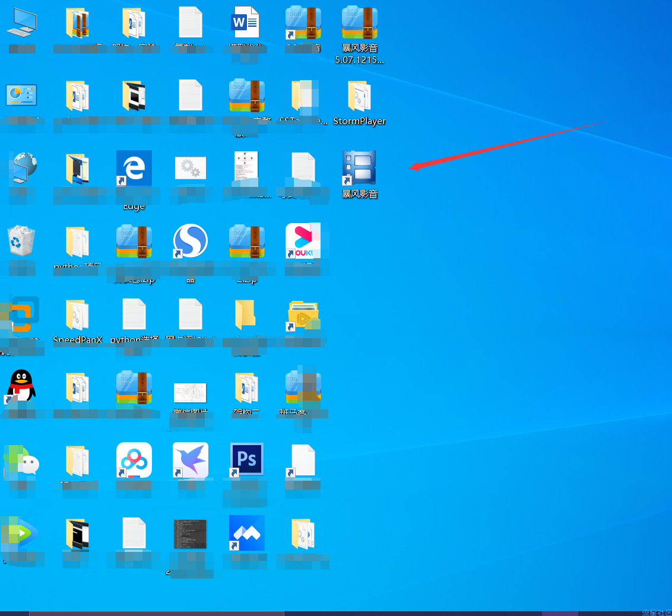Open the Control Panel icon

pyautogui.click(x=21, y=95)
